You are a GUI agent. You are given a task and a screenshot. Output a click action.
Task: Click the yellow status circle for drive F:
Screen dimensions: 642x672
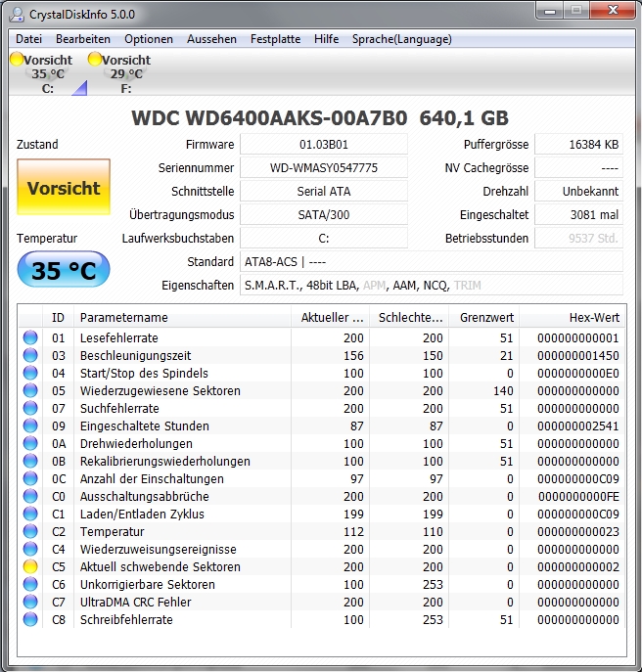coord(94,59)
